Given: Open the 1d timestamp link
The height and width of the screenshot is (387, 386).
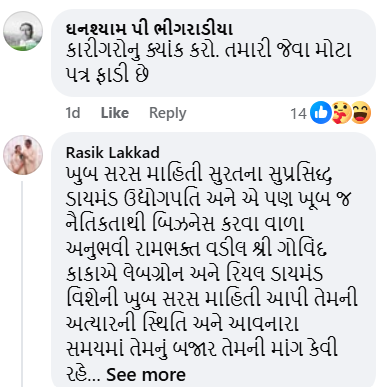Looking at the screenshot, I should [73, 113].
